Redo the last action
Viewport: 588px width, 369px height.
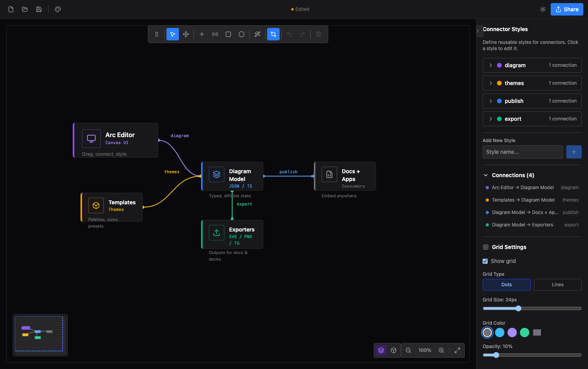(303, 34)
